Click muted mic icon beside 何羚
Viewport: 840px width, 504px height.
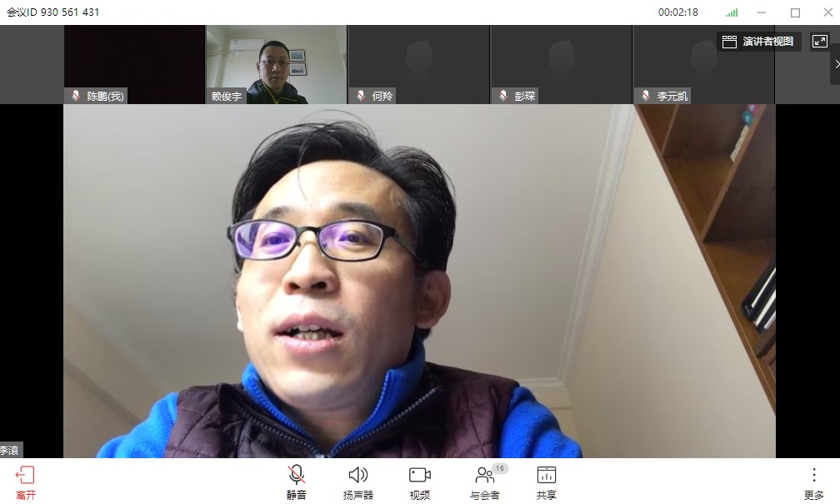[x=361, y=95]
